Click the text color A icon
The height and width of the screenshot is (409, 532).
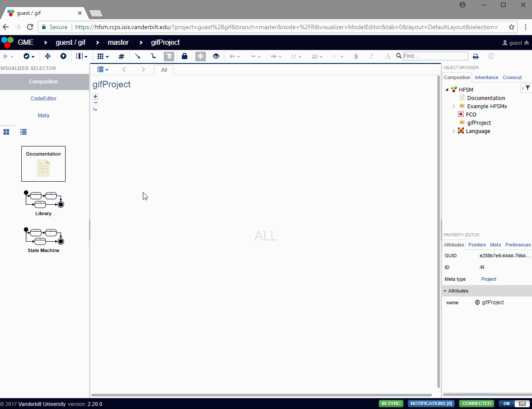pos(387,56)
